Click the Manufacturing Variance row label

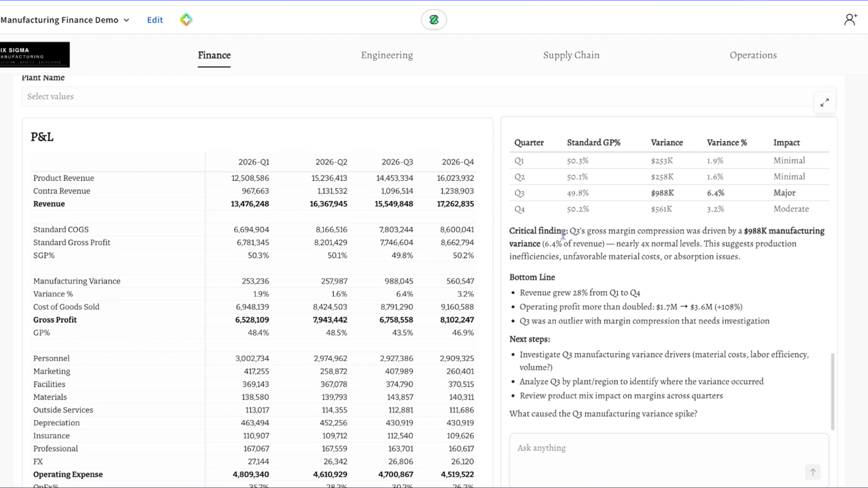tap(77, 281)
